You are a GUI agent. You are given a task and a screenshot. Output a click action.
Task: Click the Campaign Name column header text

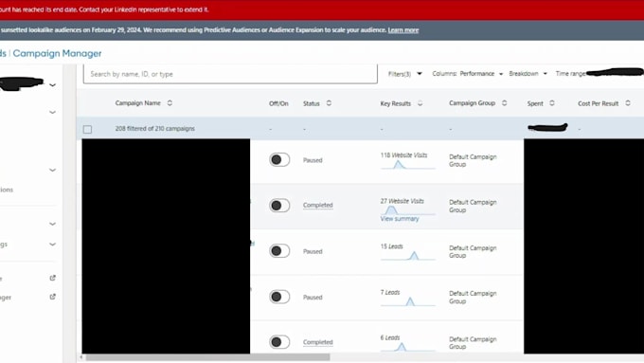[x=138, y=103]
